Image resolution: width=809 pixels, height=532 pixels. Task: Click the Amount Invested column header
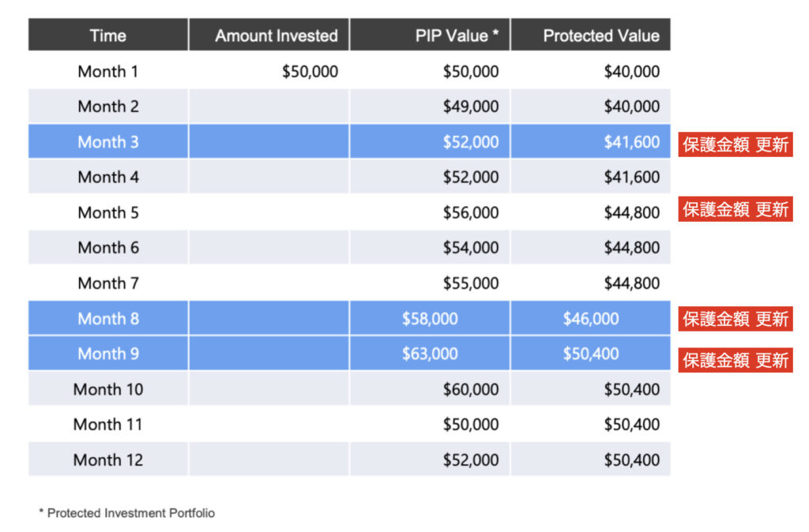point(276,36)
